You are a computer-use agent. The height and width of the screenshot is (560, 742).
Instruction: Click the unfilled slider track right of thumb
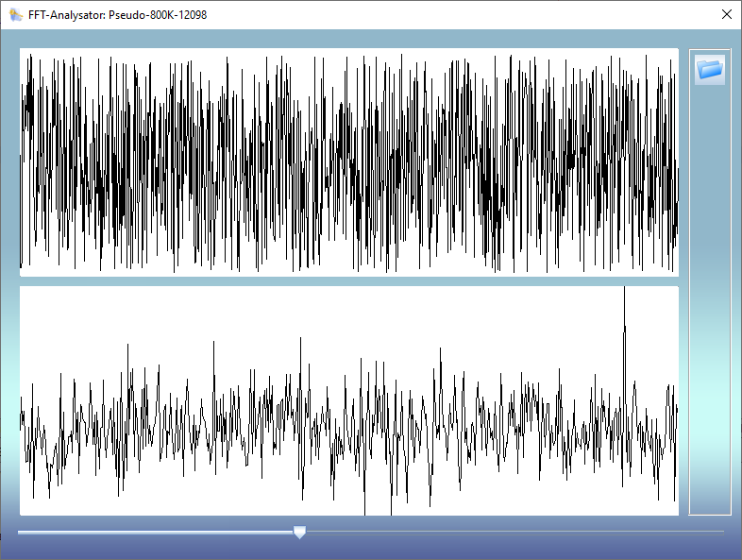[510, 532]
